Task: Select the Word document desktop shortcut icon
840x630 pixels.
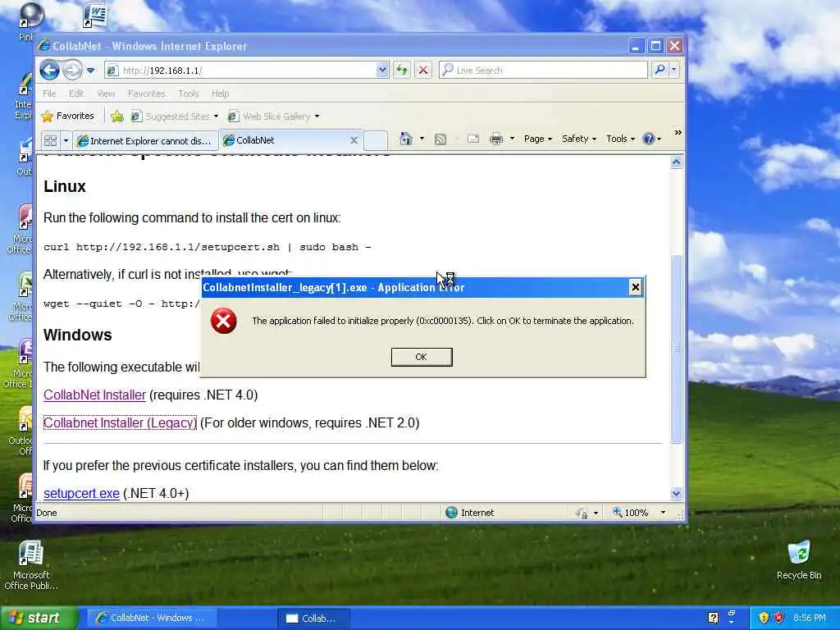Action: point(95,15)
